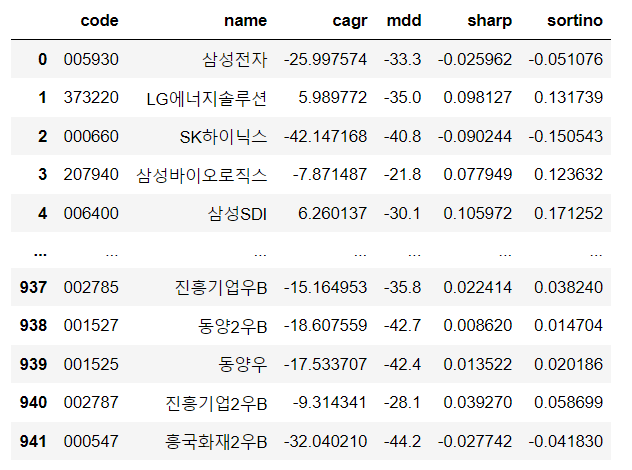This screenshot has width=632, height=470.
Task: Click mdd value -42.7
Action: pos(402,325)
